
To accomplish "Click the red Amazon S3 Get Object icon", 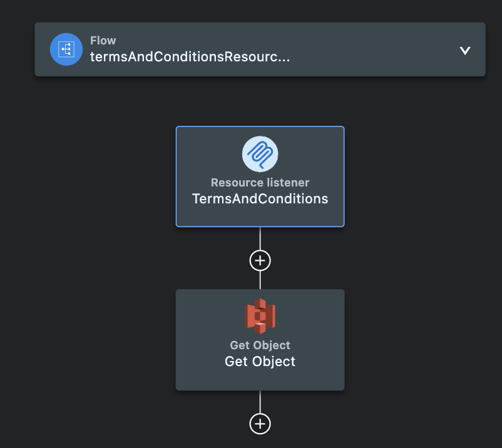I will click(260, 316).
